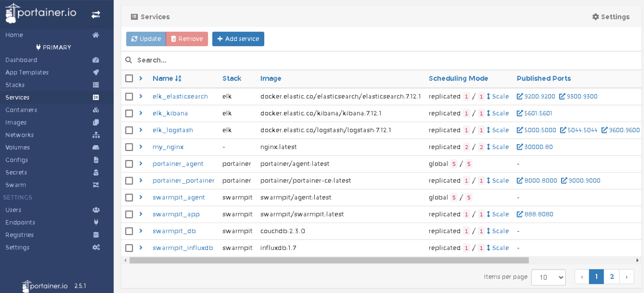Click the external link icon for port 888:8080
Image resolution: width=644 pixels, height=293 pixels.
(x=520, y=214)
